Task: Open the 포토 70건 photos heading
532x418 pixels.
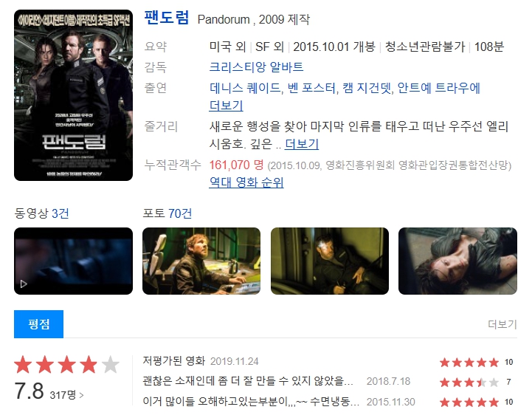Action: click(167, 213)
